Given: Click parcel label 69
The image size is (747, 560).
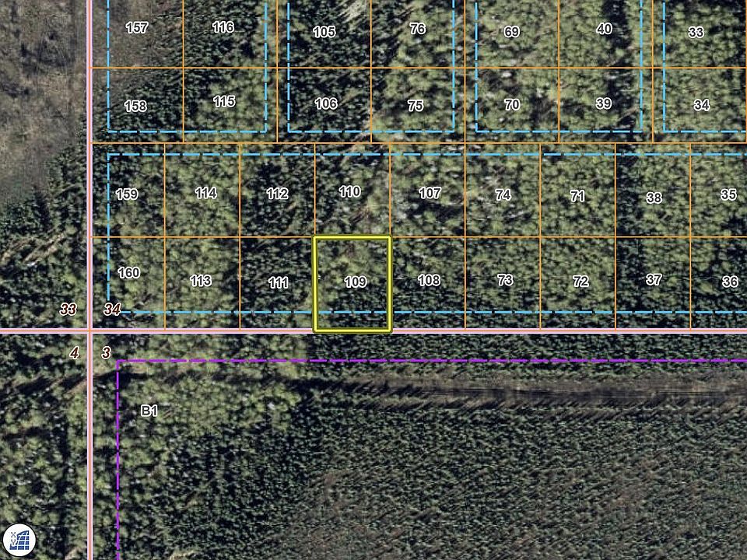Looking at the screenshot, I should click(512, 32).
